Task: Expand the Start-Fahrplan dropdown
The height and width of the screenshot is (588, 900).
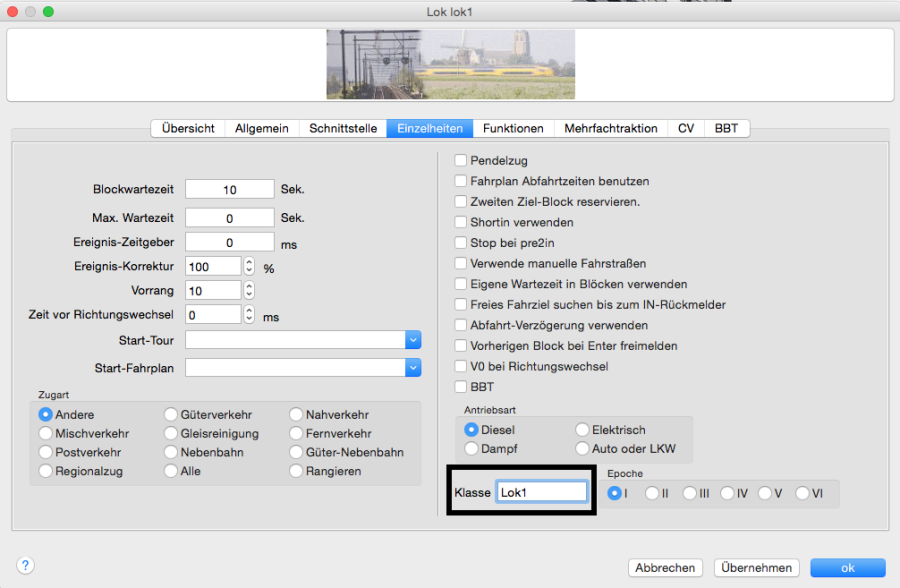Action: pos(413,368)
